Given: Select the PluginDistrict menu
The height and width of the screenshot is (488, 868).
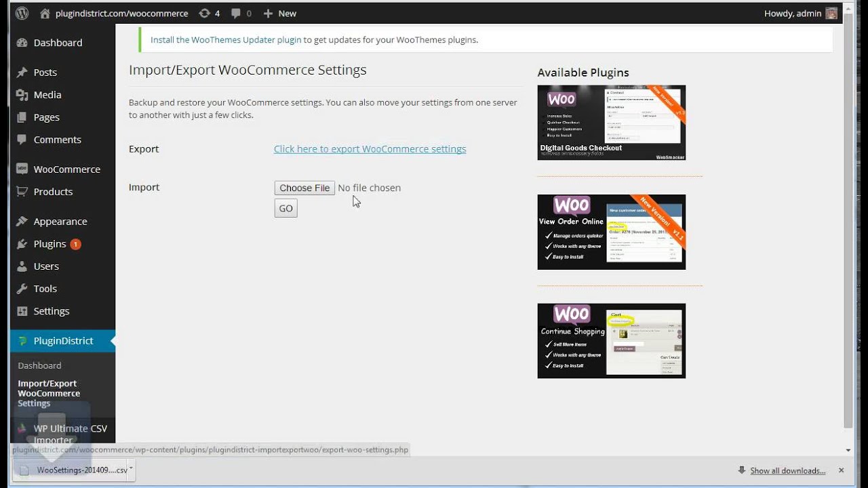Looking at the screenshot, I should 62,341.
